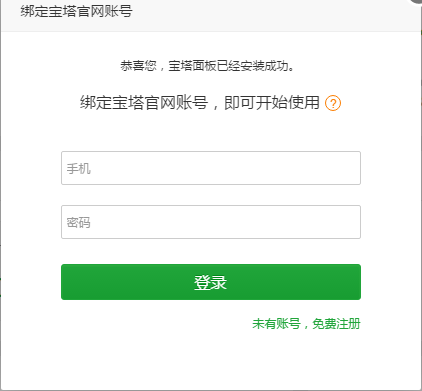Open the 未有账号，免费注册 link
Image resolution: width=422 pixels, height=391 pixels.
(306, 324)
